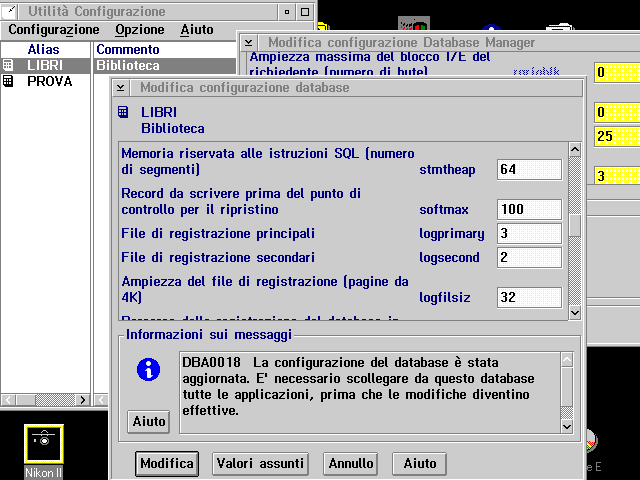Click the blue information icon in messages panel
This screenshot has width=640, height=480.
click(148, 370)
